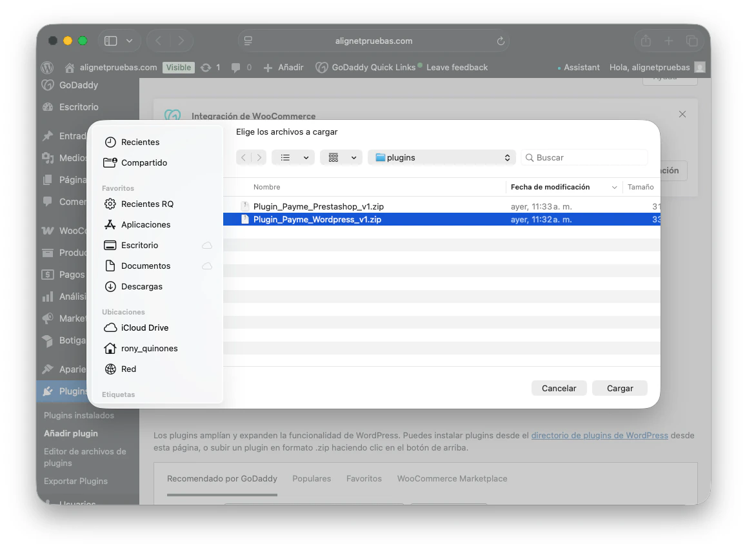Open Exportar Plugins submenu item

pos(75,481)
